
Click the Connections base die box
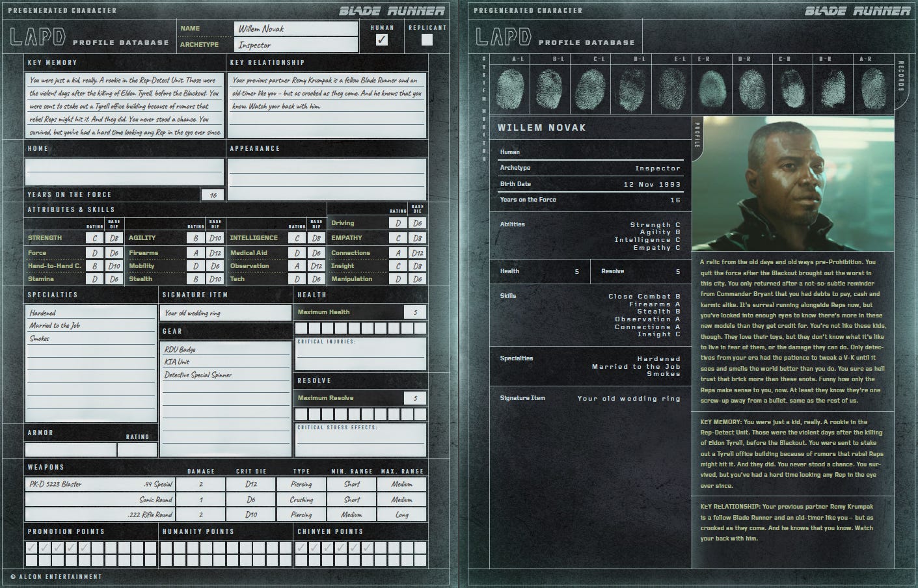coord(418,253)
